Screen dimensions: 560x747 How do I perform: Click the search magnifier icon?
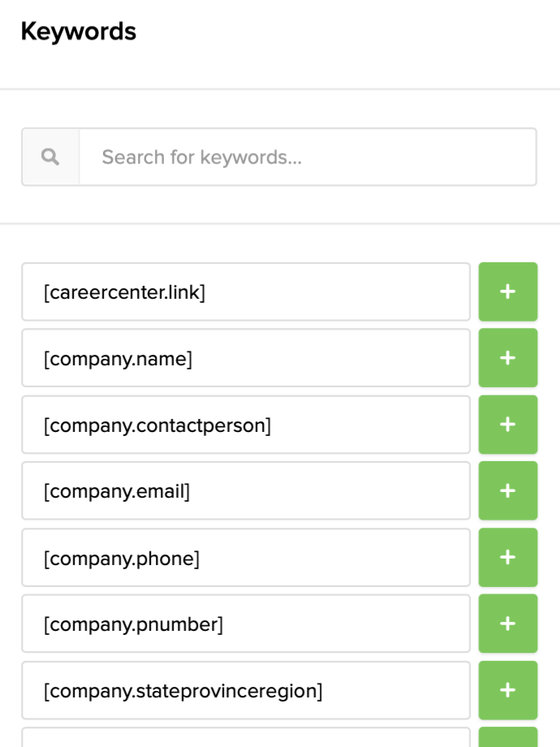click(50, 156)
